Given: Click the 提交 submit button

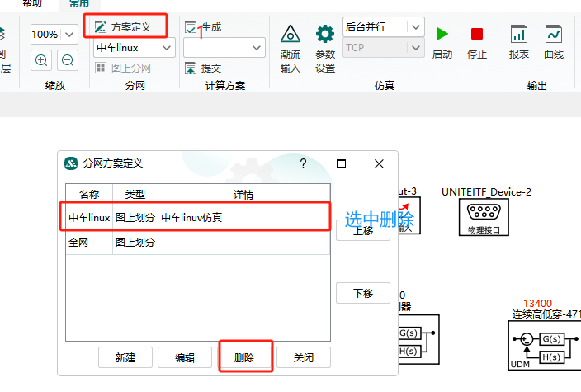Looking at the screenshot, I should (x=203, y=68).
